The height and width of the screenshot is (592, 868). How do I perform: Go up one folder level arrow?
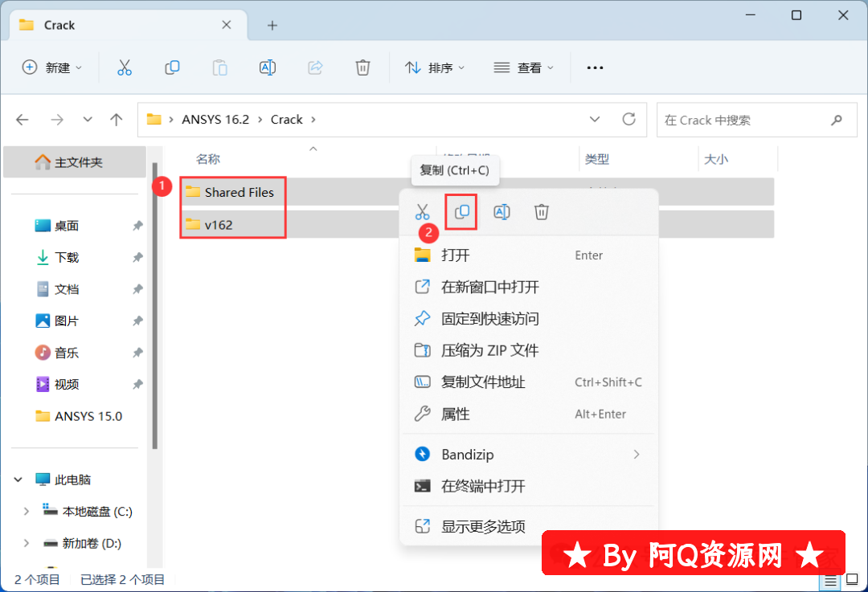point(117,120)
